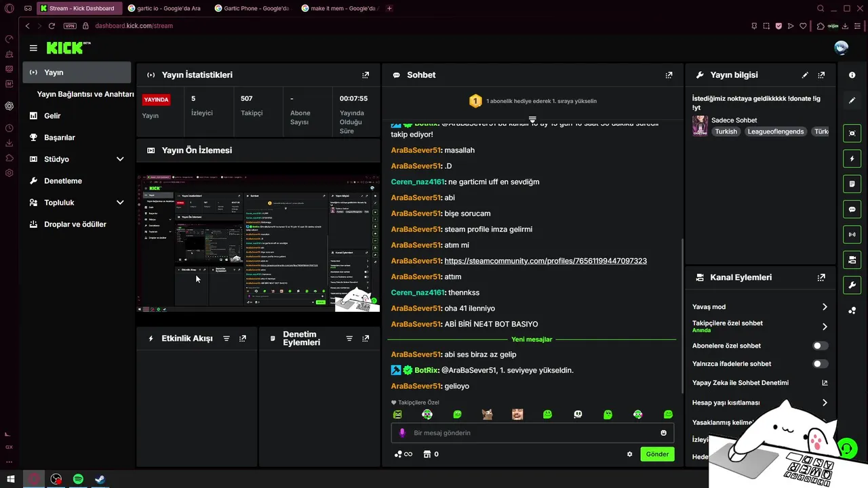Open Yapay Zeka ile Sohbet Denetimi link
The height and width of the screenshot is (488, 868).
tap(759, 383)
